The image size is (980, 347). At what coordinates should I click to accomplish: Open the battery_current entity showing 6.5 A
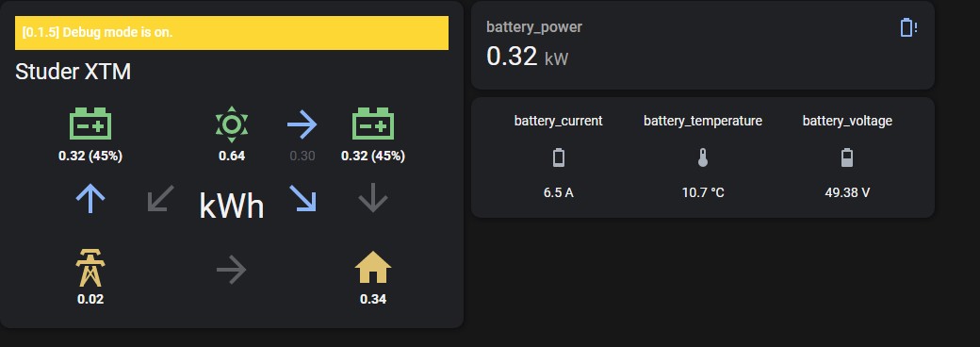[x=558, y=157]
